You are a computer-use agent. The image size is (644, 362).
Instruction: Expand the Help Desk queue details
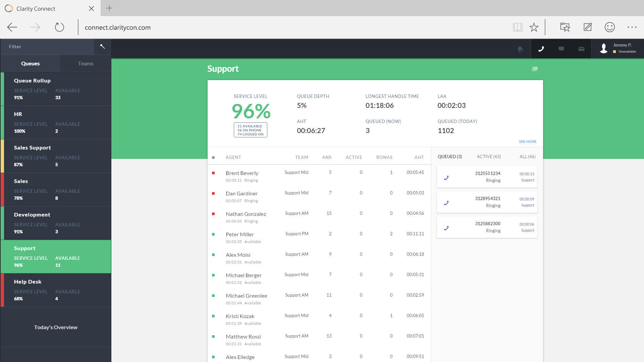[56, 290]
